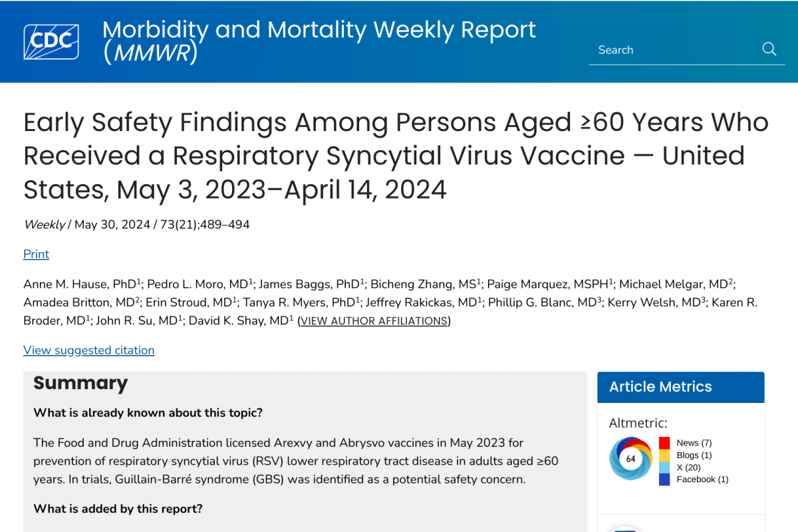Viewport: 798px width, 532px height.
Task: Open Morbidity and Mortality Weekly Report title
Action: tap(319, 41)
